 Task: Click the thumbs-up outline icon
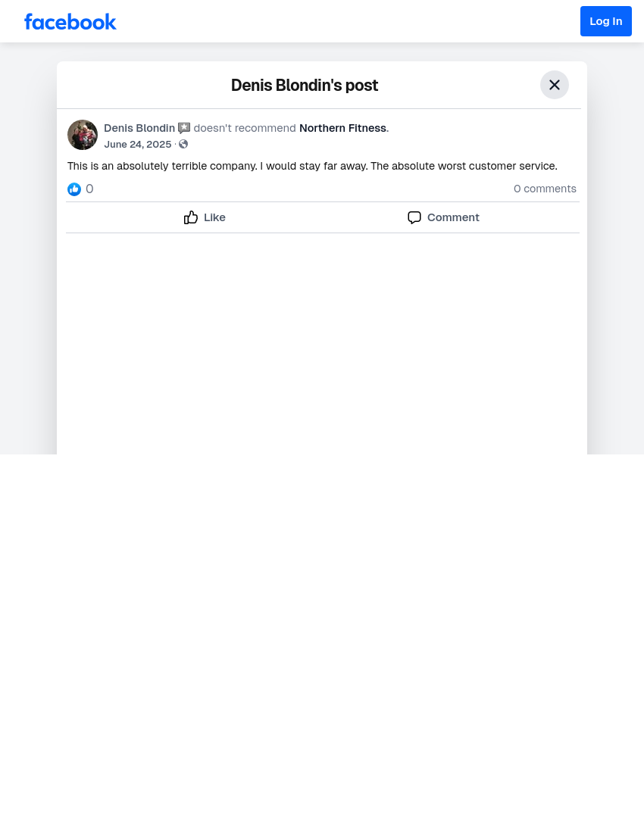coord(191,217)
